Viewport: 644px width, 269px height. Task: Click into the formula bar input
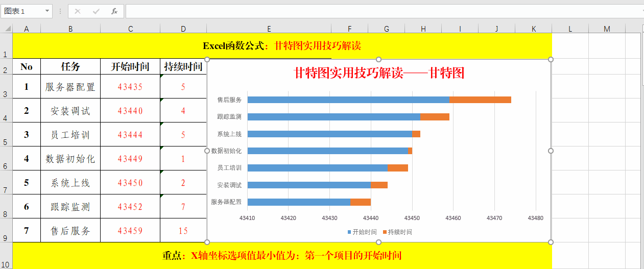coord(383,11)
